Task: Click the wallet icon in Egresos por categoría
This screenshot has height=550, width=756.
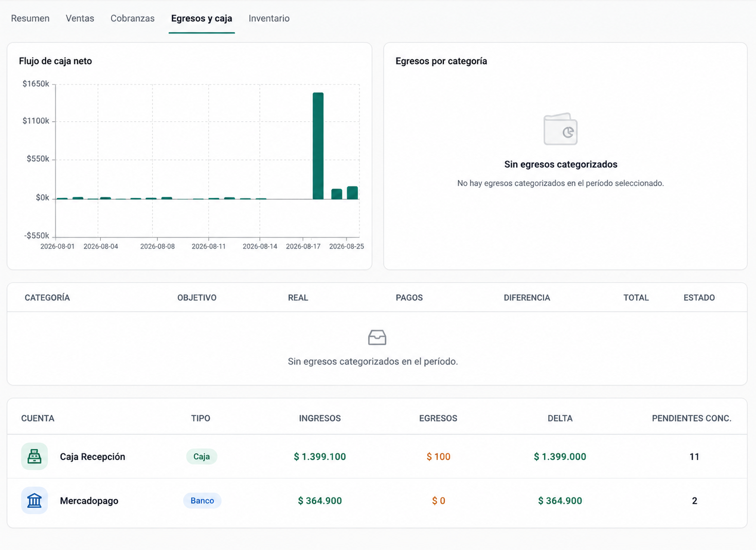Action: tap(561, 129)
